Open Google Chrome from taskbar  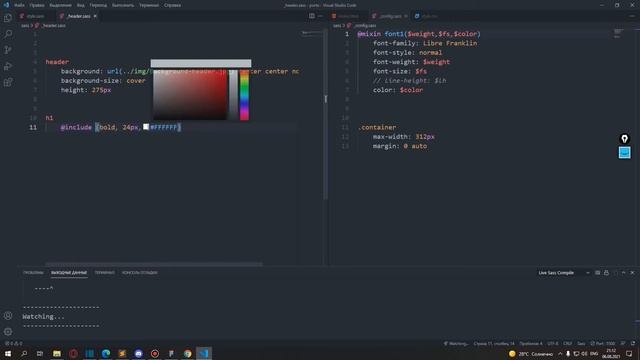click(x=187, y=353)
